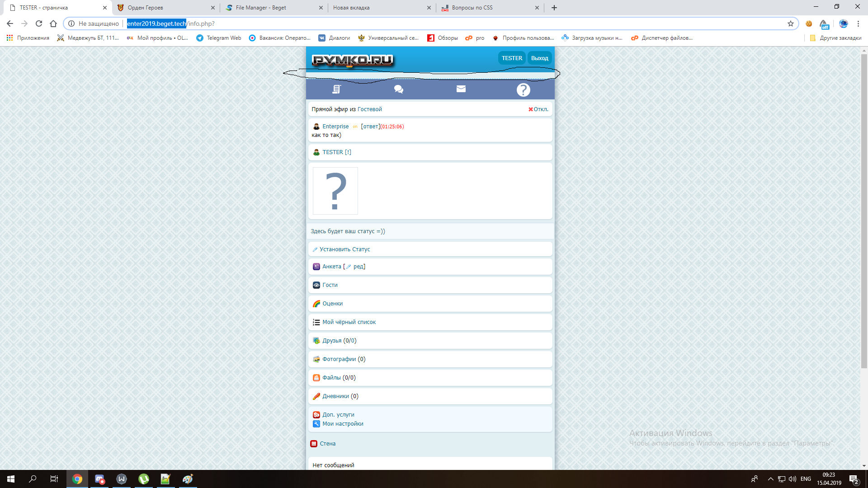868x488 pixels.
Task: Reload the page with refresh icon
Action: pyautogui.click(x=39, y=23)
